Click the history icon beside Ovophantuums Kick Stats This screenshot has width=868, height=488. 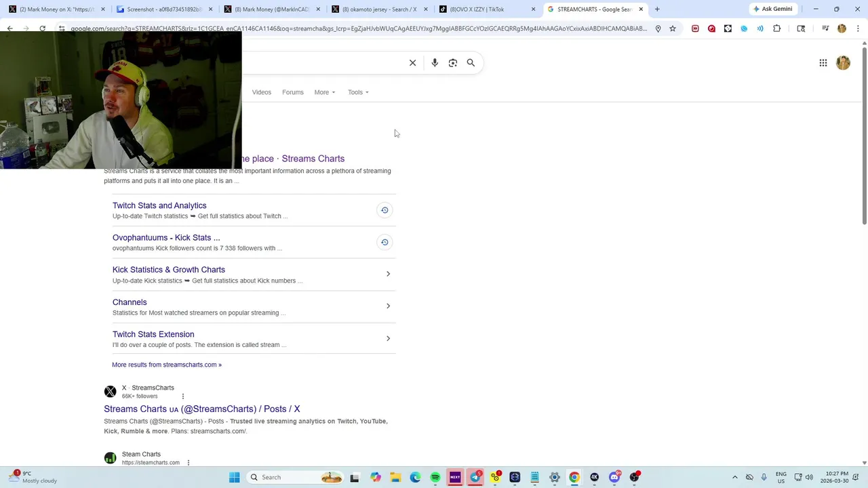384,242
